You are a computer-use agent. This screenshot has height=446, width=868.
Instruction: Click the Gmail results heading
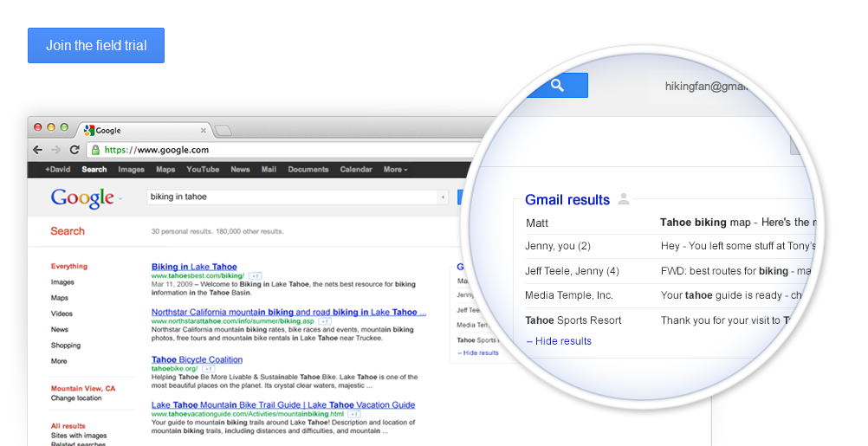pyautogui.click(x=567, y=200)
